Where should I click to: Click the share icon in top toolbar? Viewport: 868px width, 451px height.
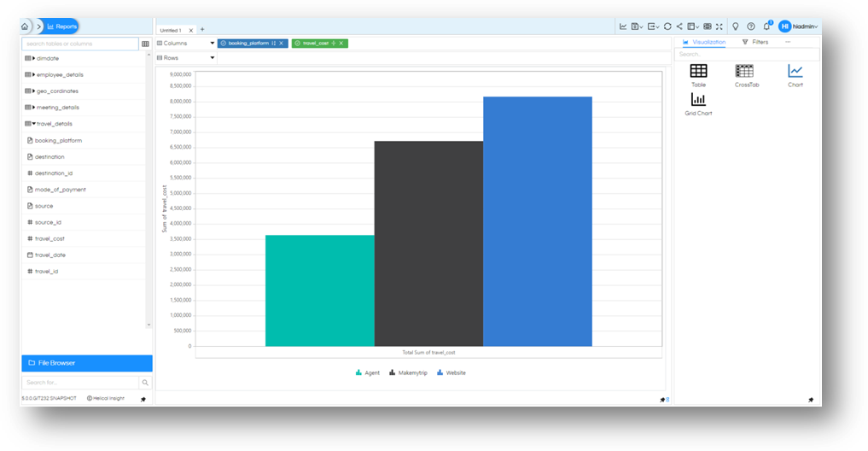[x=679, y=26]
